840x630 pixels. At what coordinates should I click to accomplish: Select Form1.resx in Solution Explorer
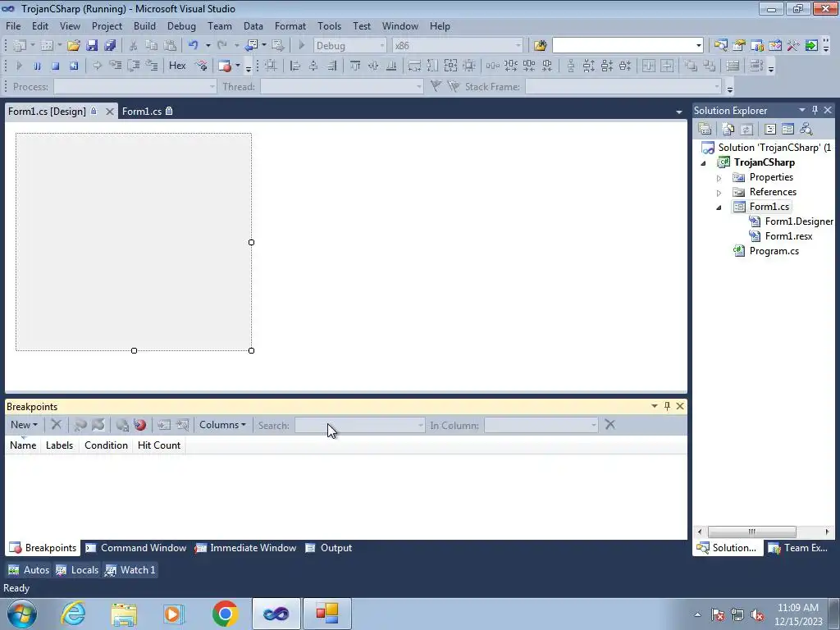(788, 235)
